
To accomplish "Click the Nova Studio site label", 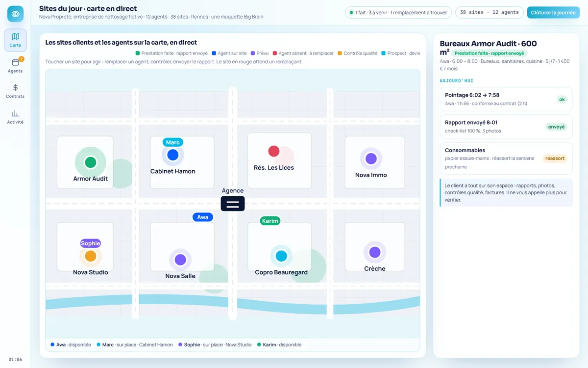I will point(91,272).
